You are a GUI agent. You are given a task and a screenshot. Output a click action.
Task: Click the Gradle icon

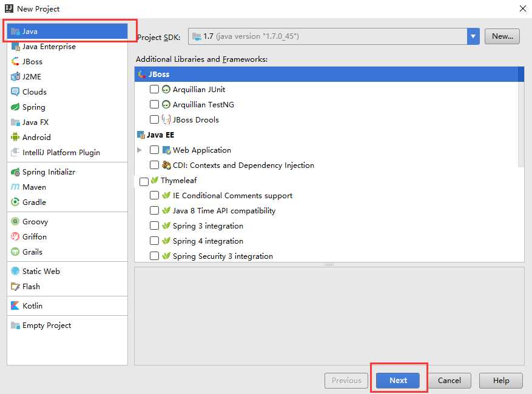(15, 202)
